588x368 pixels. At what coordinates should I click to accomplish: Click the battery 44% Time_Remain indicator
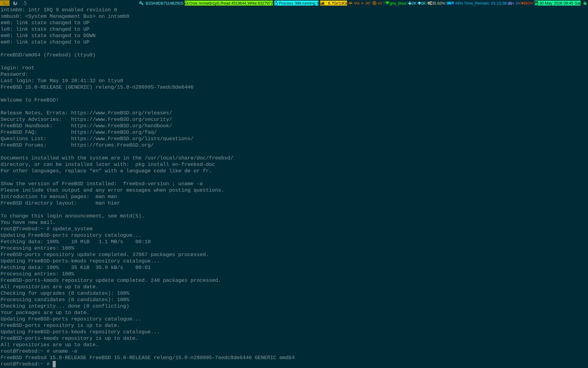(x=477, y=3)
